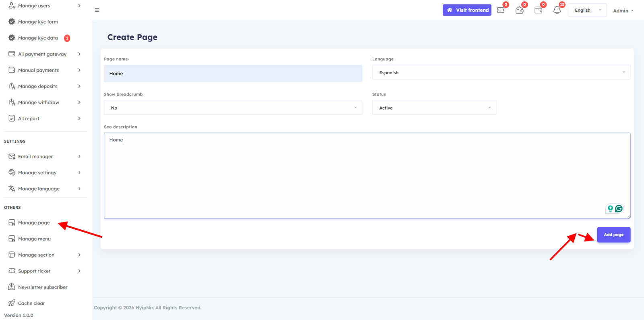Expand Manage withdraw chevron
The height and width of the screenshot is (320, 644).
[x=79, y=102]
